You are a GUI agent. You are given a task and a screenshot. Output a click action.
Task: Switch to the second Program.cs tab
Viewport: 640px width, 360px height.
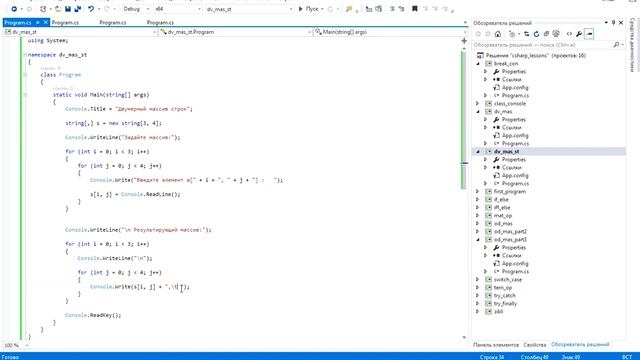tap(65, 22)
